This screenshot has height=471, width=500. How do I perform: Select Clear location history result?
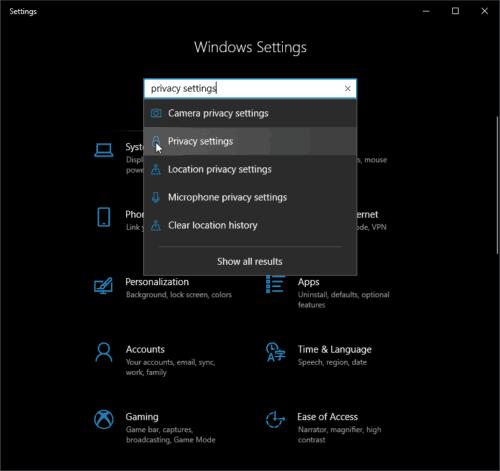click(250, 225)
